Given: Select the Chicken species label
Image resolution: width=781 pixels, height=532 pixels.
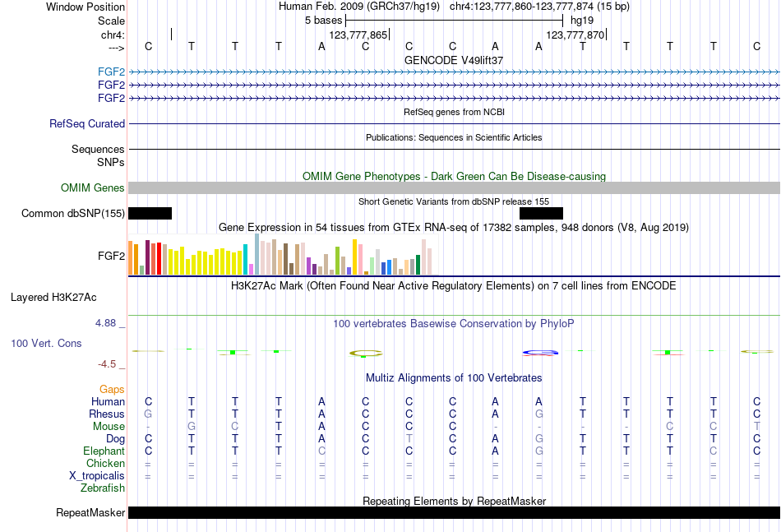Looking at the screenshot, I should tap(105, 463).
